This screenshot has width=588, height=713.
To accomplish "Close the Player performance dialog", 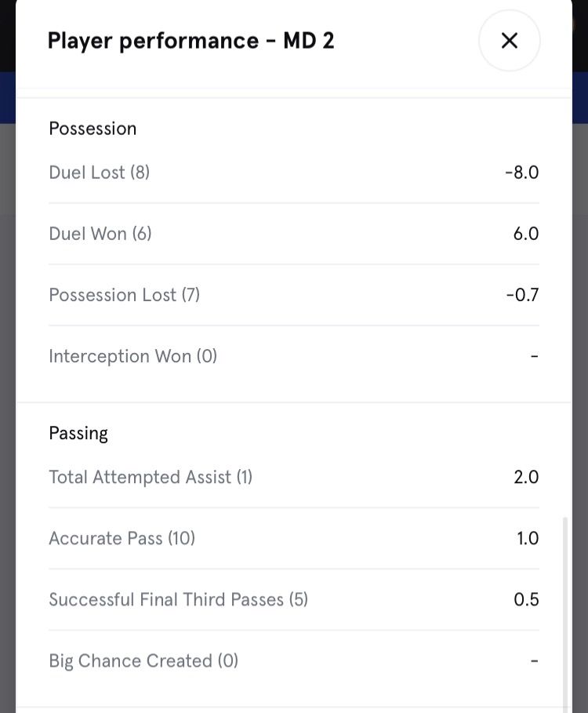I will (509, 41).
